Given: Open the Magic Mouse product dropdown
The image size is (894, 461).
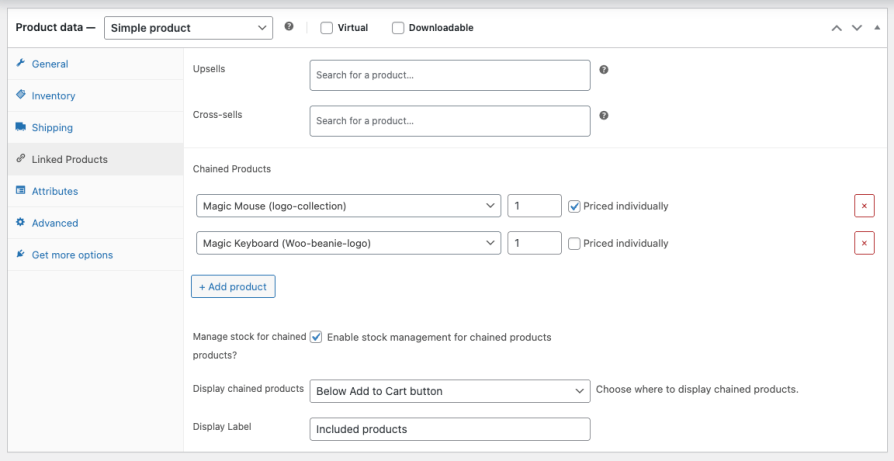Looking at the screenshot, I should tap(348, 206).
